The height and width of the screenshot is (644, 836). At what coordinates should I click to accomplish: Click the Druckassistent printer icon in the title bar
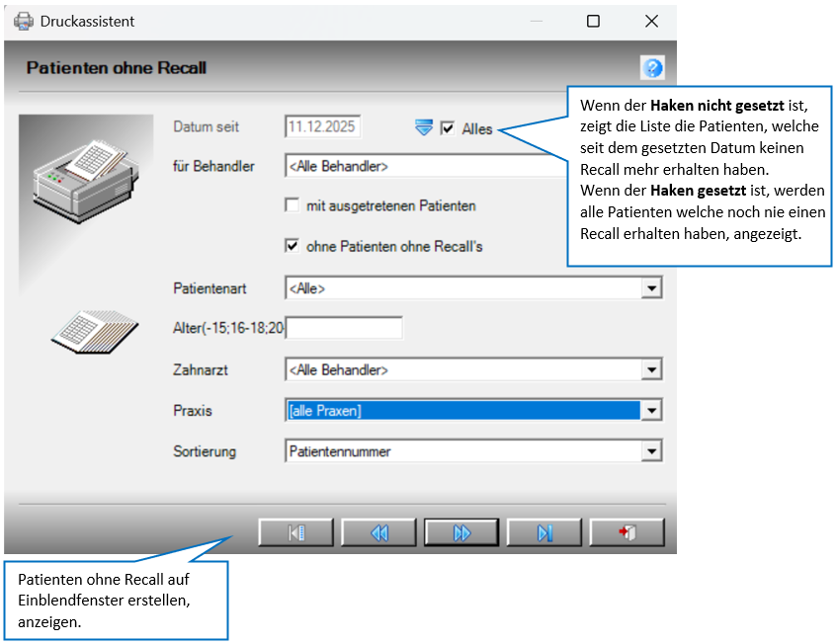pos(24,22)
